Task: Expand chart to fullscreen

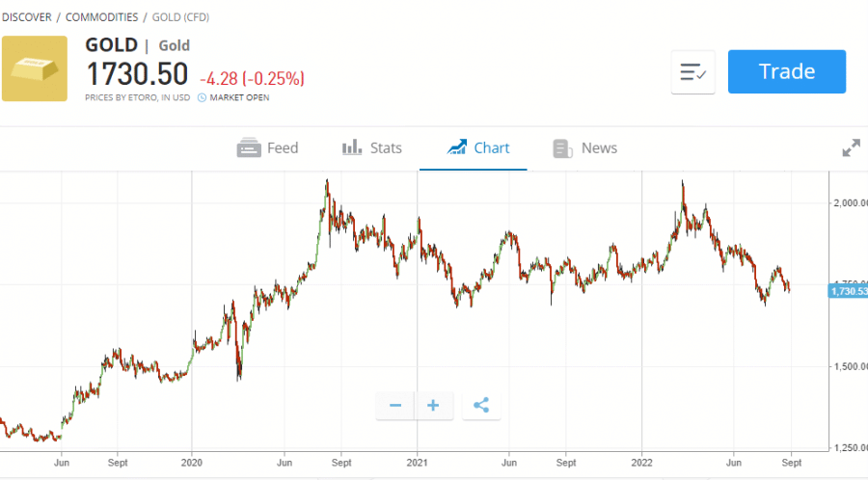Action: coord(851,148)
